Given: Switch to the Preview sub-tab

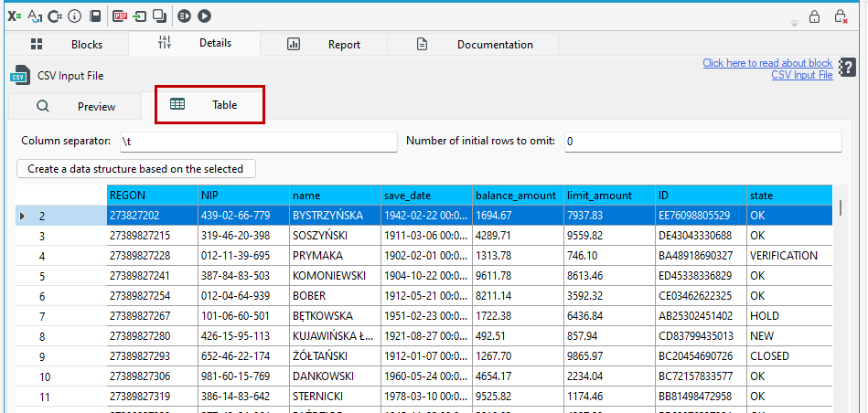Looking at the screenshot, I should [x=75, y=106].
